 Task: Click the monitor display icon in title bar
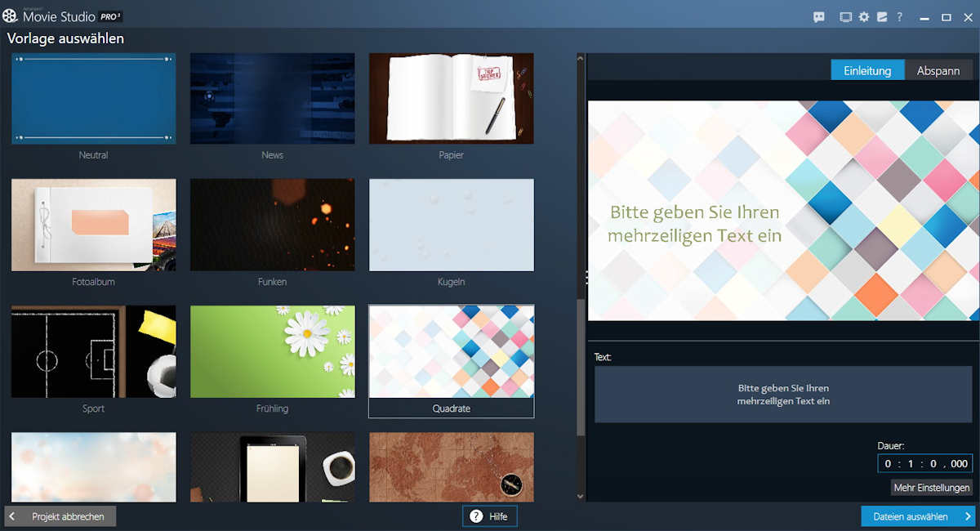(845, 17)
